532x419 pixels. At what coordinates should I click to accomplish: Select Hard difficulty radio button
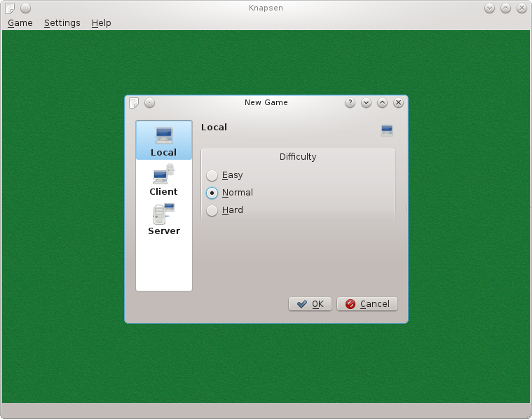pyautogui.click(x=212, y=210)
